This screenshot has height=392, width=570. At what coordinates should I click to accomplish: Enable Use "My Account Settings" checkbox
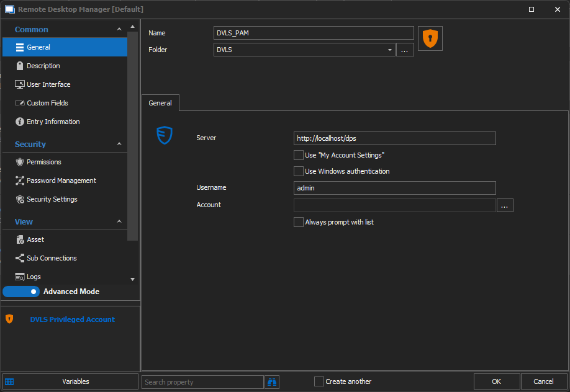point(299,155)
